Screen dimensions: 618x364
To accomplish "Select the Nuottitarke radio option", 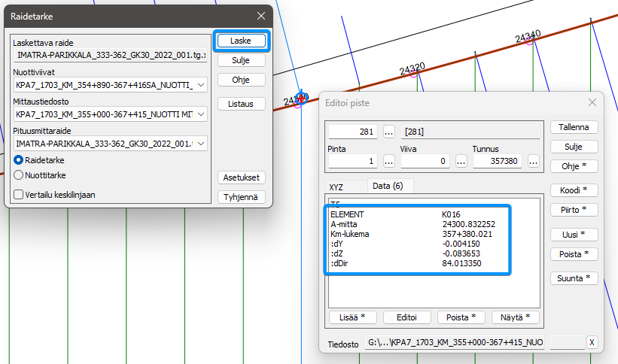I will [x=19, y=174].
